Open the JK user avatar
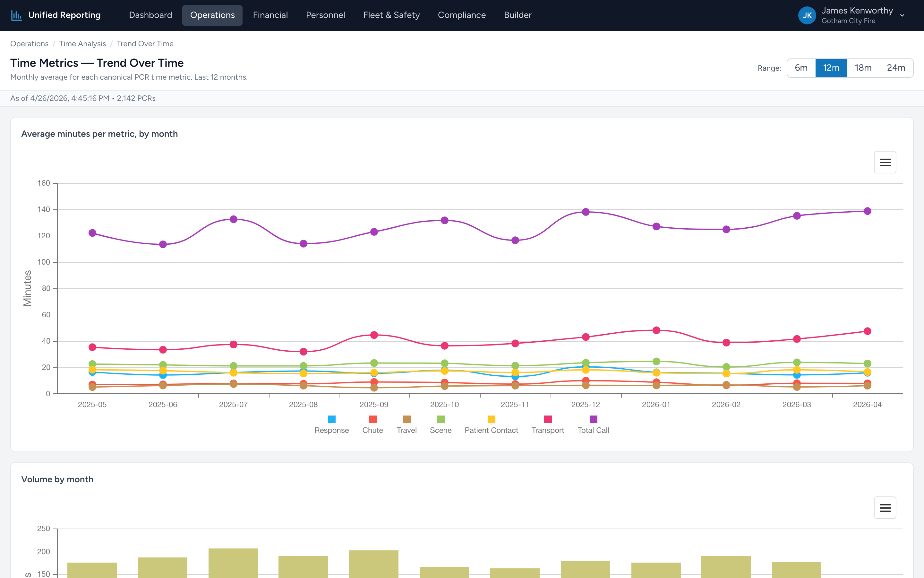Screen dimensions: 924x578 click(807, 15)
